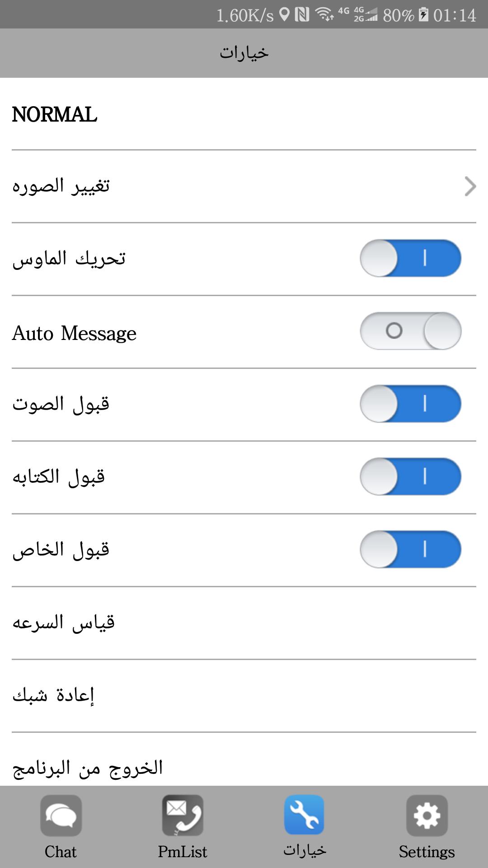
Task: Select the blue wrench خيارات icon
Action: point(305,815)
